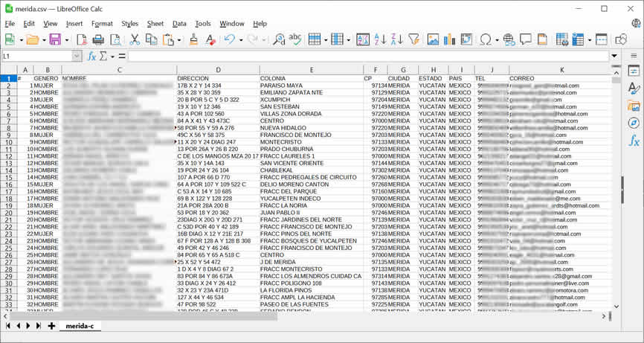This screenshot has height=343, width=644.
Task: Open sidebar settings hamburger menu
Action: (634, 56)
